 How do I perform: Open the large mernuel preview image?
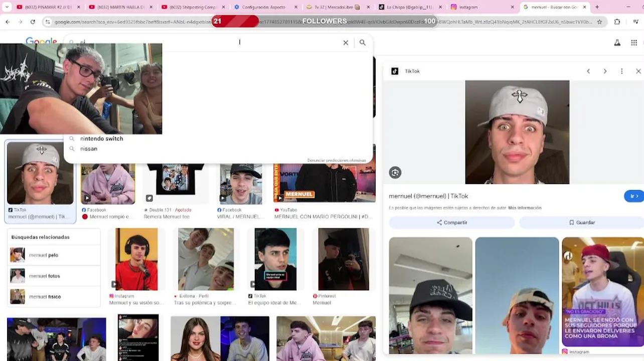[517, 132]
